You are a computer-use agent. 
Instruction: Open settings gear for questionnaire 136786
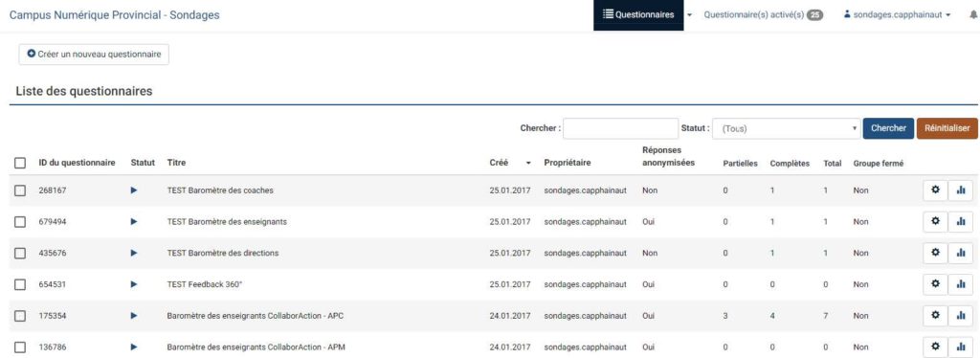pyautogui.click(x=935, y=347)
